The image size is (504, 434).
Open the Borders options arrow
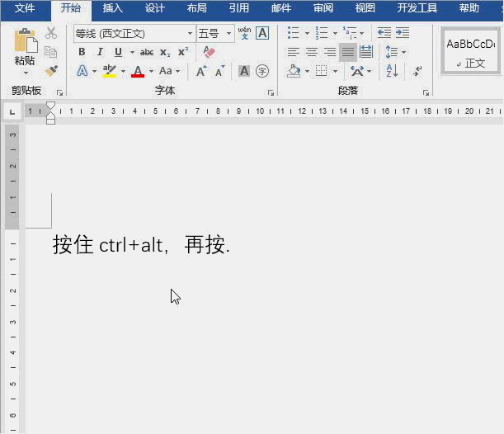point(335,71)
